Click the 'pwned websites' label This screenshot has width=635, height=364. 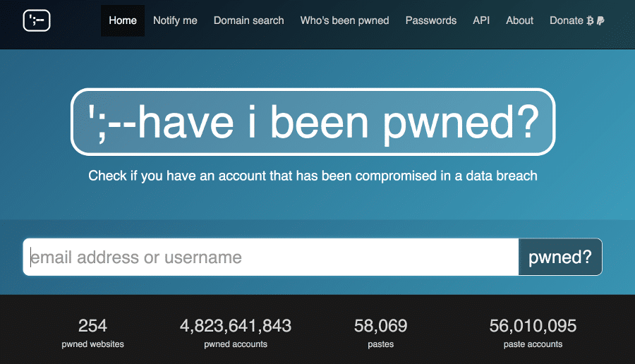92,344
